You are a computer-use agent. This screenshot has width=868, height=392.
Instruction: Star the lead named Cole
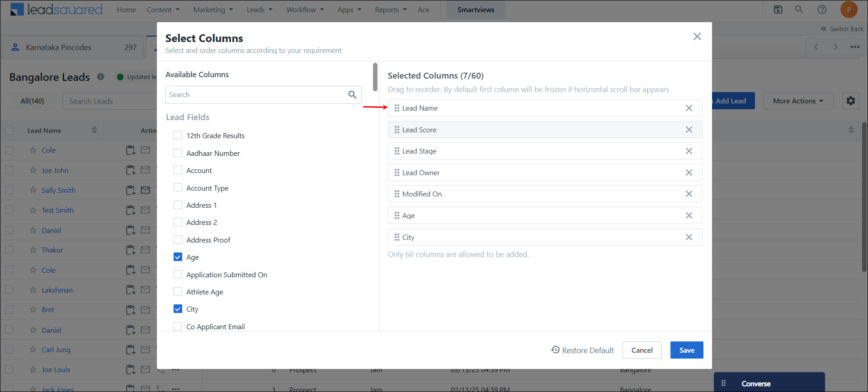[x=33, y=150]
